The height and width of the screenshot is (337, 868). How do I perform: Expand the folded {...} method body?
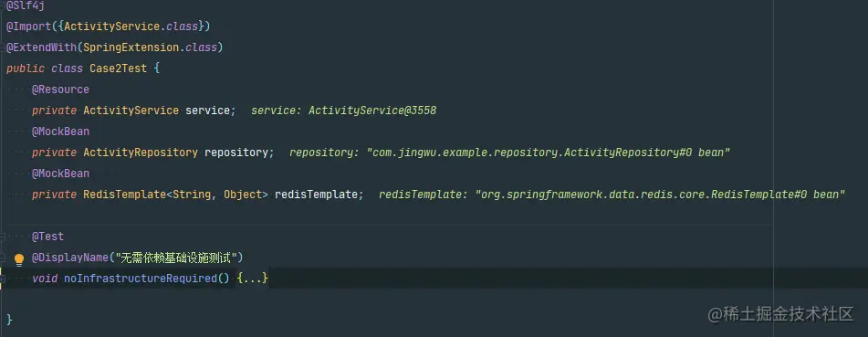(x=253, y=279)
